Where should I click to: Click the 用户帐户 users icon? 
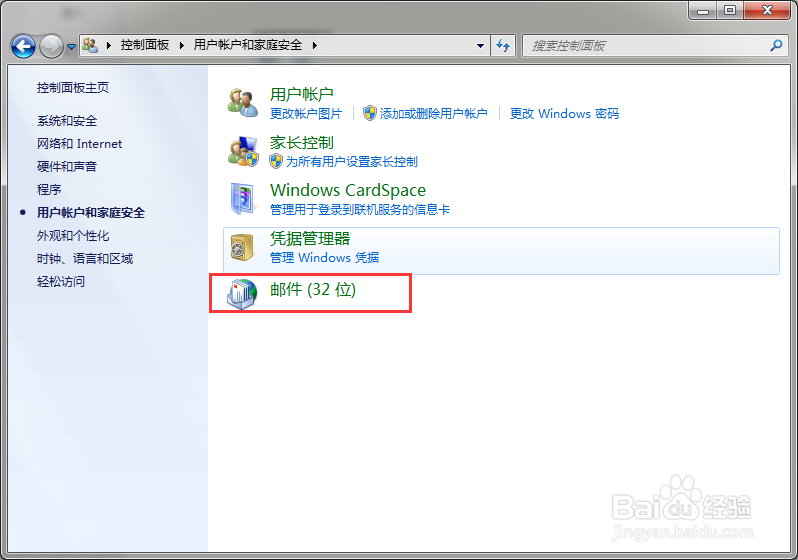(242, 102)
